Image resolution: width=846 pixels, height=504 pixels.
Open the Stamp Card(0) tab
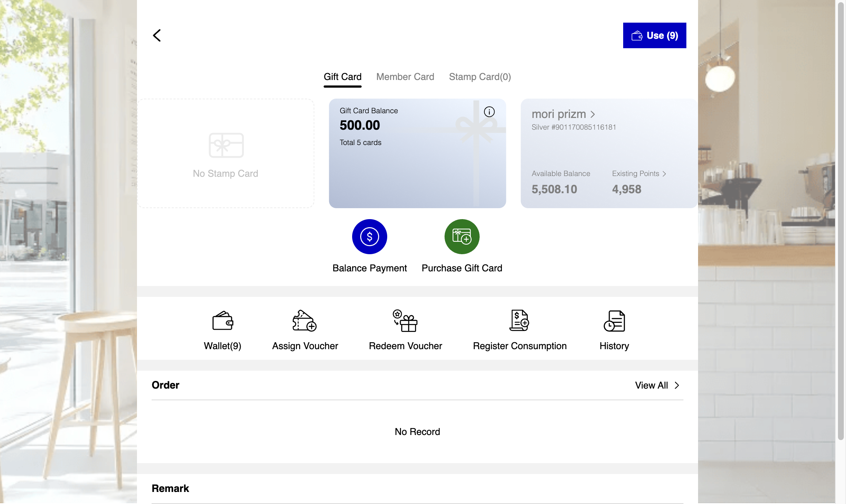(x=480, y=77)
